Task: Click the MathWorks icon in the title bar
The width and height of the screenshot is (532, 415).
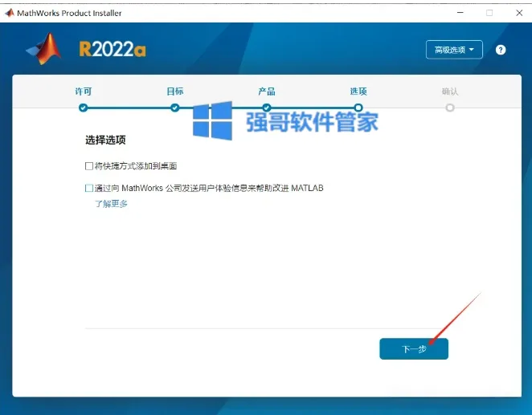Action: 10,13
